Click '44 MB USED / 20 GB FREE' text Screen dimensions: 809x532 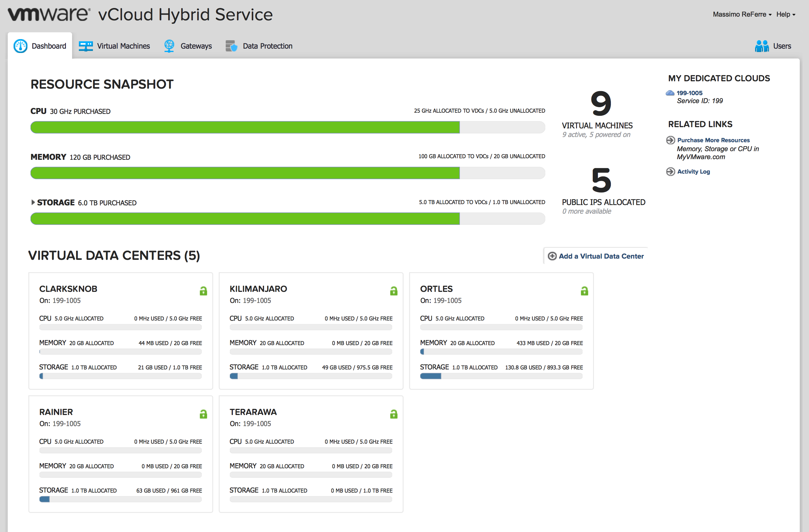click(x=170, y=343)
